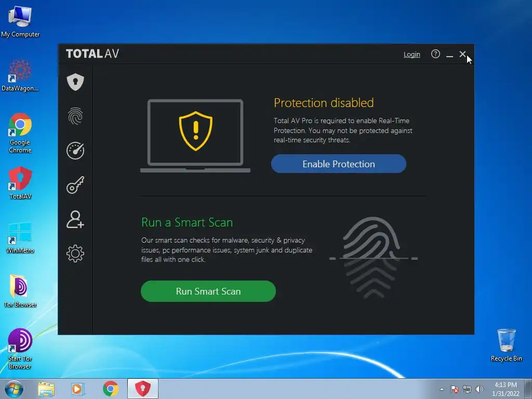Open the speedometer System Tune-Up section

coord(75,150)
